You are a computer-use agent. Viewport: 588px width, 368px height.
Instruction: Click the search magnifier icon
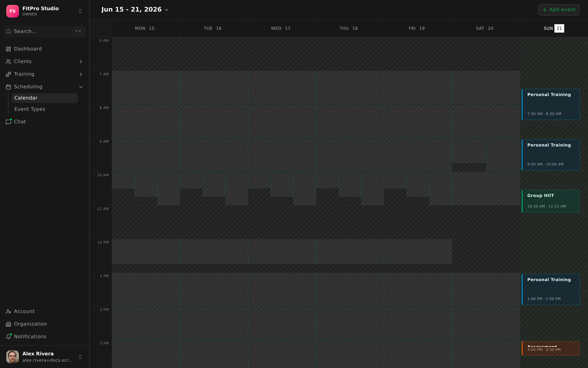[x=9, y=31]
